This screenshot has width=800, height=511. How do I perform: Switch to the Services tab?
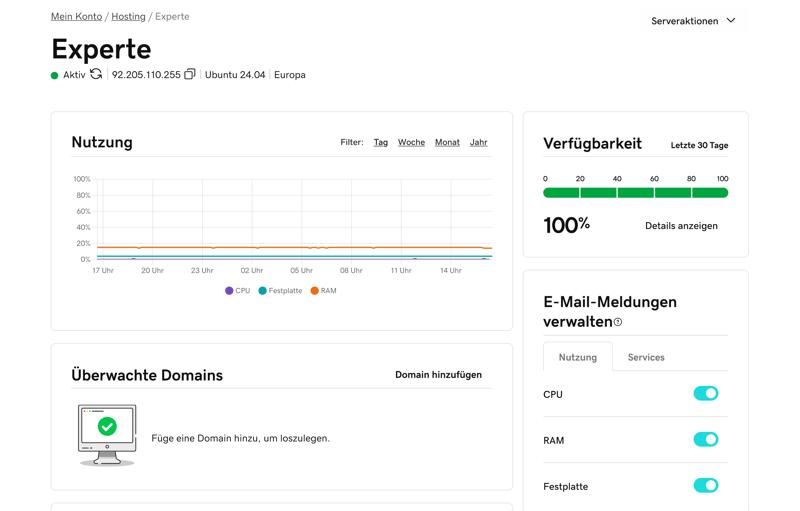(x=645, y=357)
